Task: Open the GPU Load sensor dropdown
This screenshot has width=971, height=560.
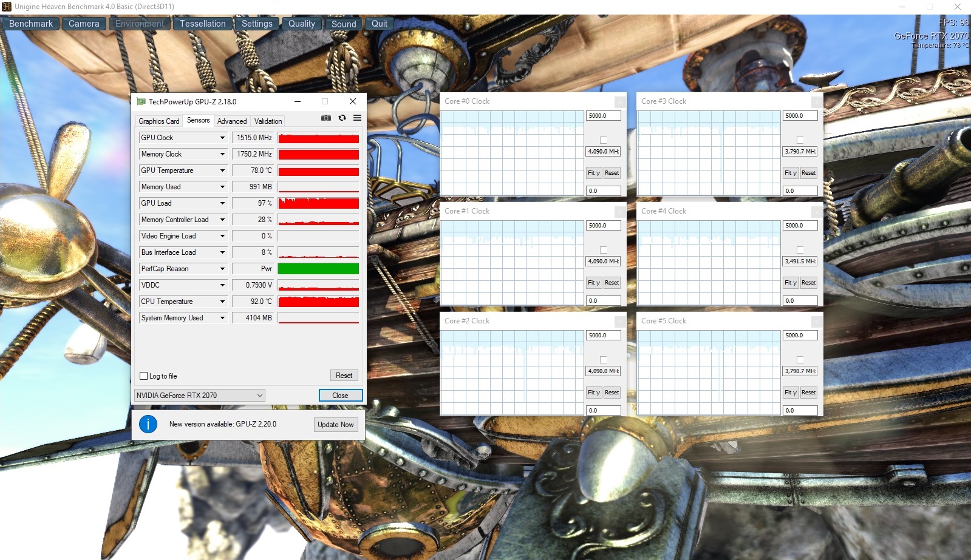Action: click(222, 203)
